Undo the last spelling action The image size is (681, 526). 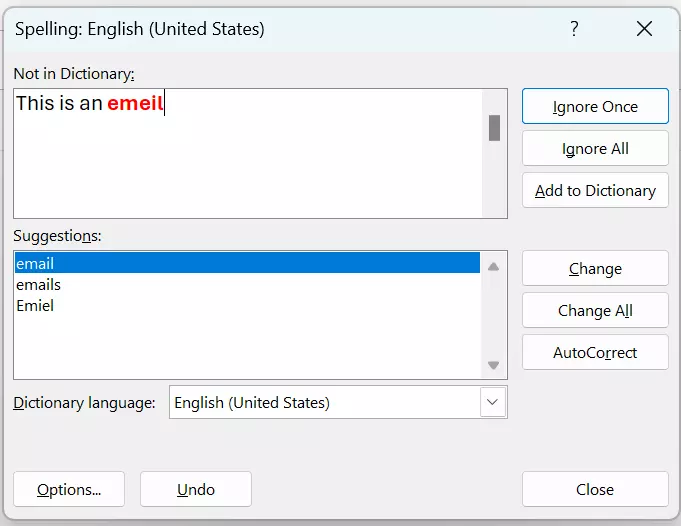point(196,489)
